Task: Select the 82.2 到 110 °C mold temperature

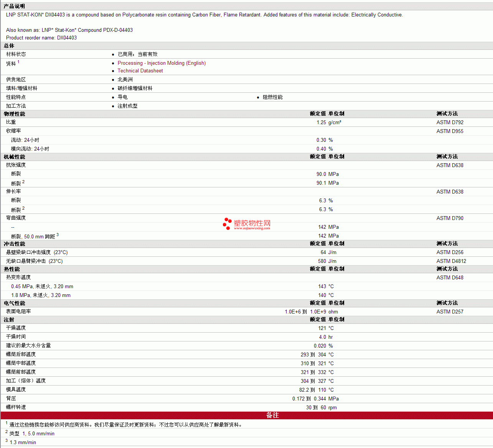Action: [317, 390]
